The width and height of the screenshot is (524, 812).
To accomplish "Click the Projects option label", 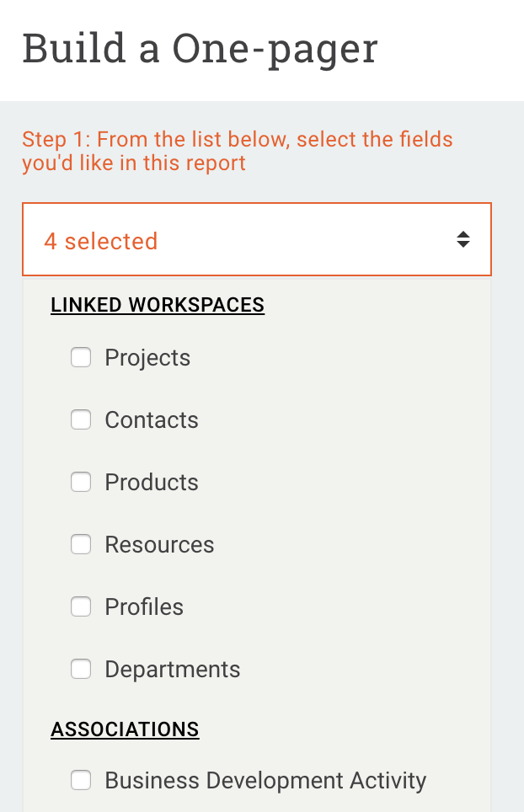I will [x=147, y=358].
